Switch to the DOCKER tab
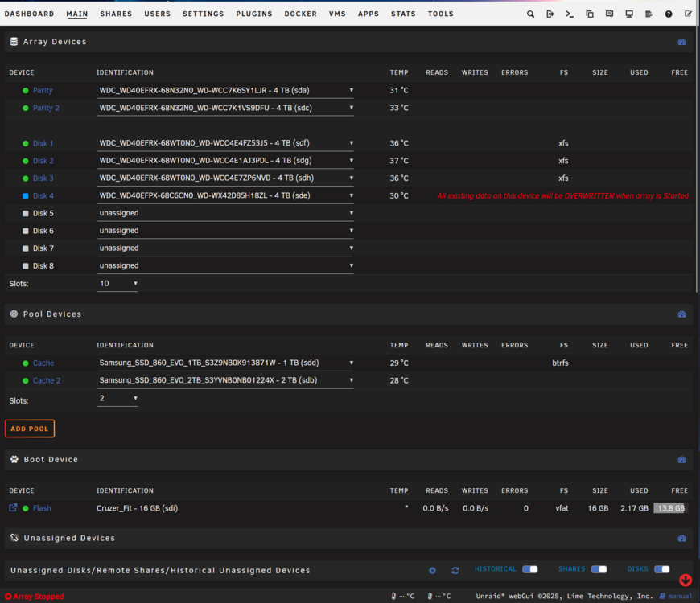This screenshot has height=603, width=700. (x=300, y=14)
